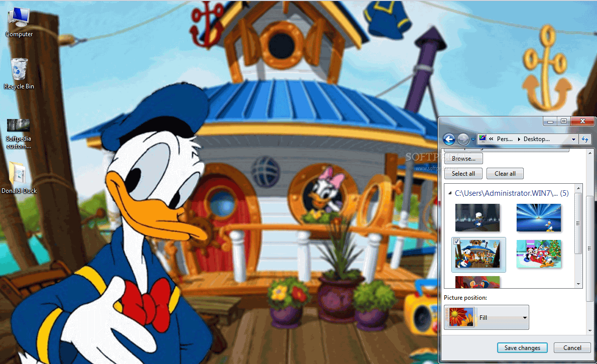Screen dimensions: 597x364
Task: Click Select all button
Action: click(463, 174)
